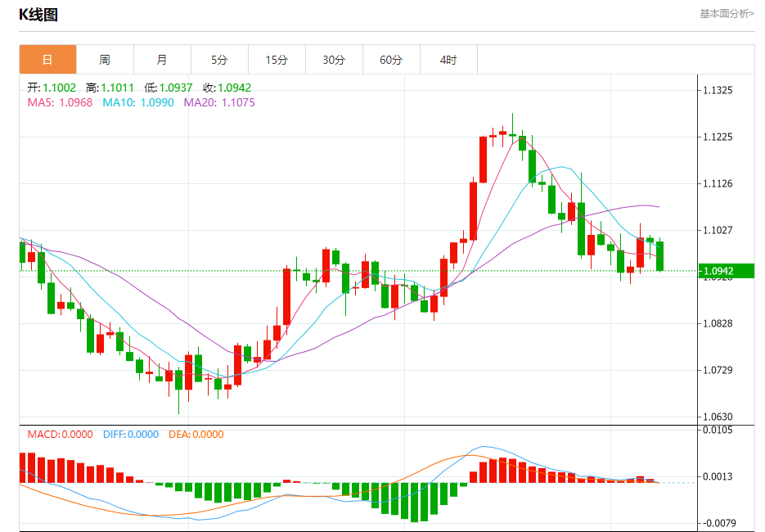Click the 1.1325 price axis label
This screenshot has height=532, width=765.
coord(718,90)
